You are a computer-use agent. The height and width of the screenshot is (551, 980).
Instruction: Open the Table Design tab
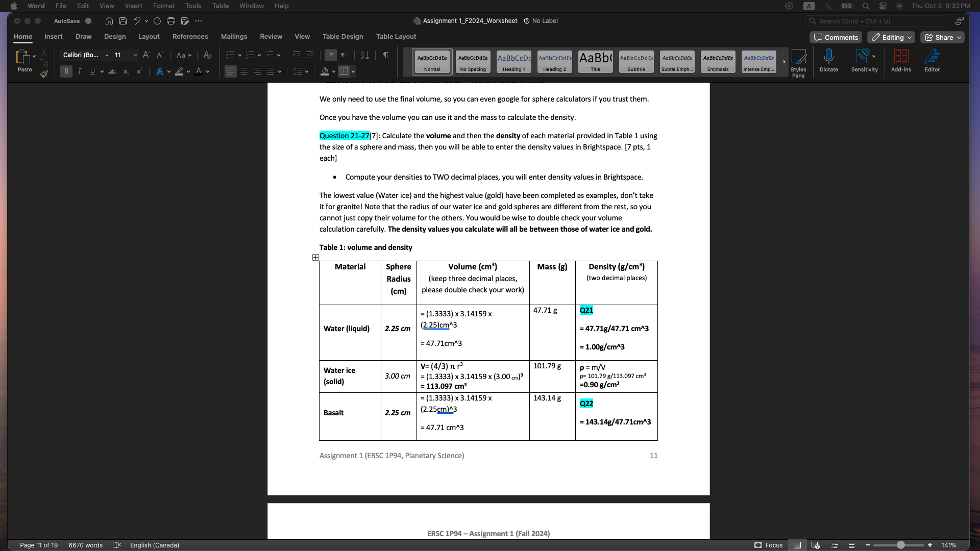point(342,37)
